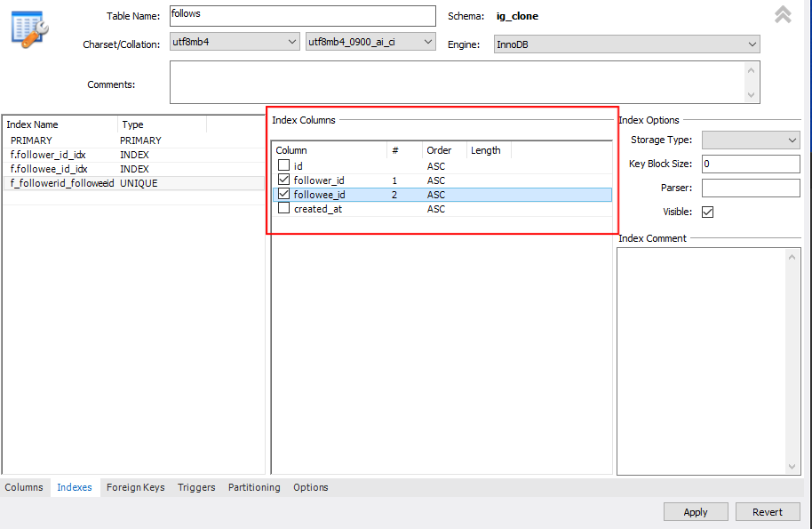Screen dimensions: 812x529
Task: Click INDEX type of f.followee_id_idx
Action: pyautogui.click(x=134, y=169)
